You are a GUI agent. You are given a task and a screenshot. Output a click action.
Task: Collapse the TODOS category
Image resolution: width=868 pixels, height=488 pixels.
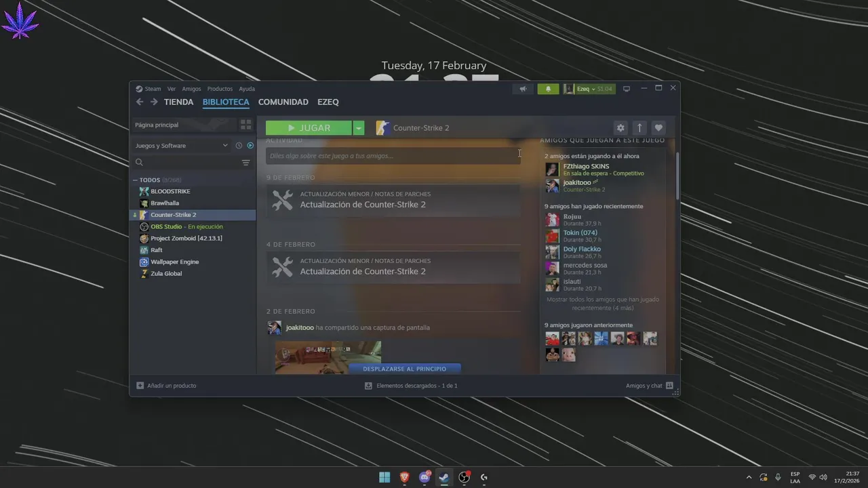click(135, 180)
